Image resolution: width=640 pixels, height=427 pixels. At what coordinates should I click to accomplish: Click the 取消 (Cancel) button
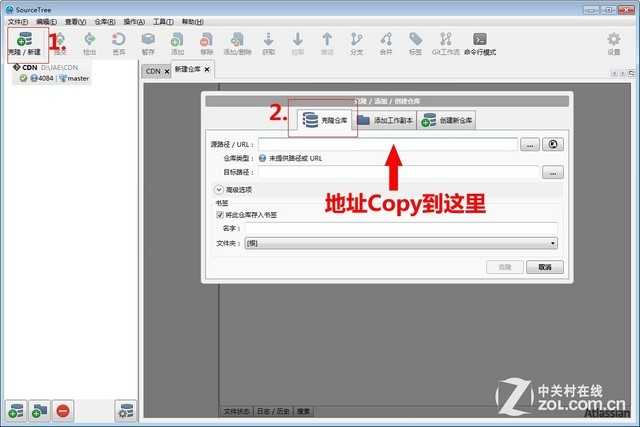pyautogui.click(x=545, y=267)
